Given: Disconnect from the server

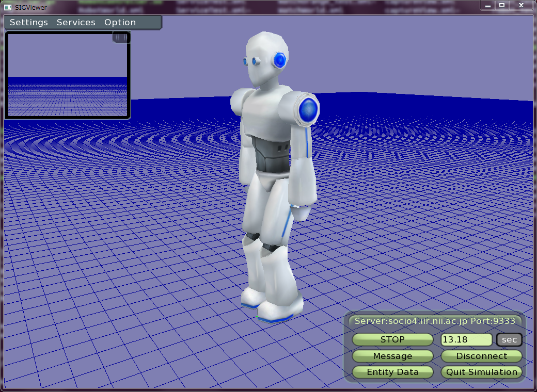Looking at the screenshot, I should tap(481, 356).
